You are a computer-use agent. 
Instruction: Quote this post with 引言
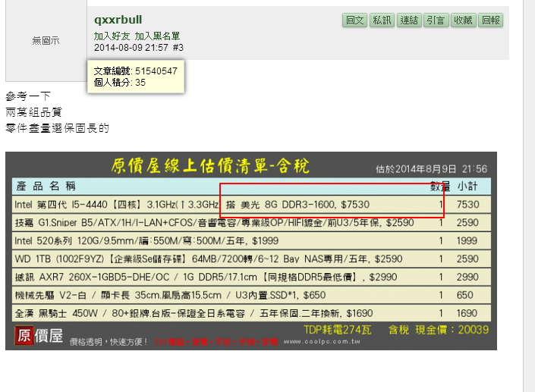(436, 20)
